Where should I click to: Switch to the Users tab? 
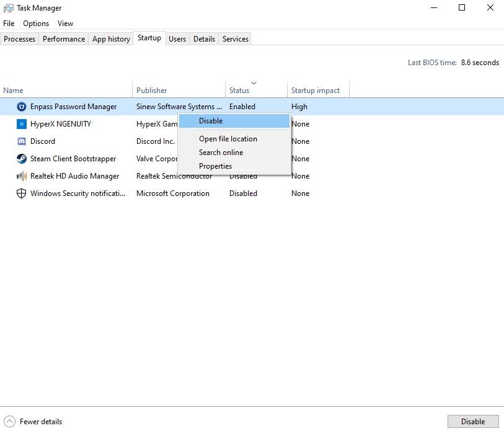[177, 39]
